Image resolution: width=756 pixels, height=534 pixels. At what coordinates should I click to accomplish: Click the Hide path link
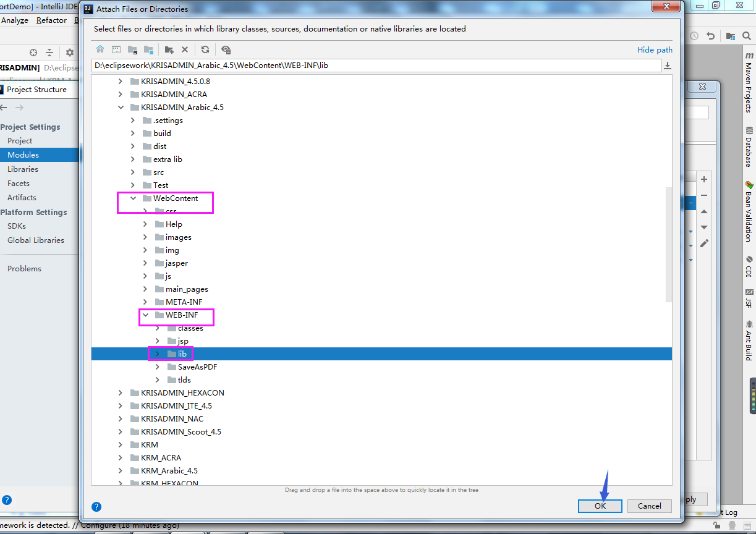655,50
